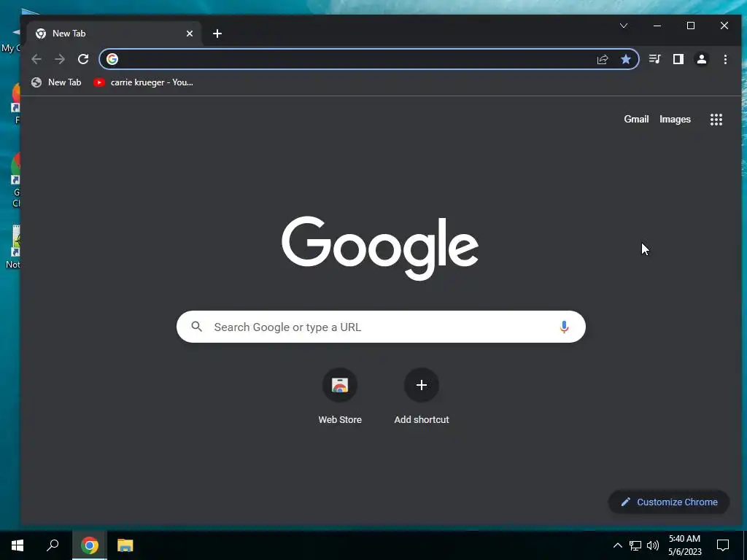Show hidden system tray icons

click(x=617, y=545)
